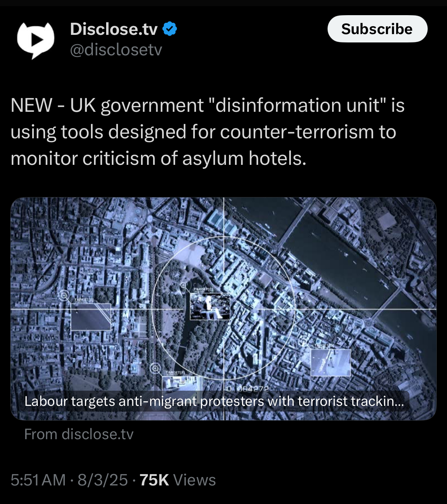Open the Disclose.tv display name

pos(113,29)
